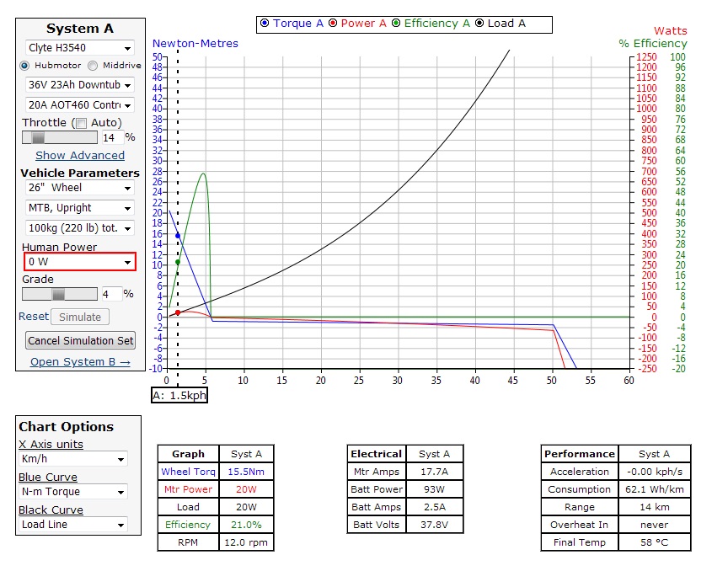The width and height of the screenshot is (728, 571).
Task: Click the Throttle slider handle
Action: coord(38,137)
